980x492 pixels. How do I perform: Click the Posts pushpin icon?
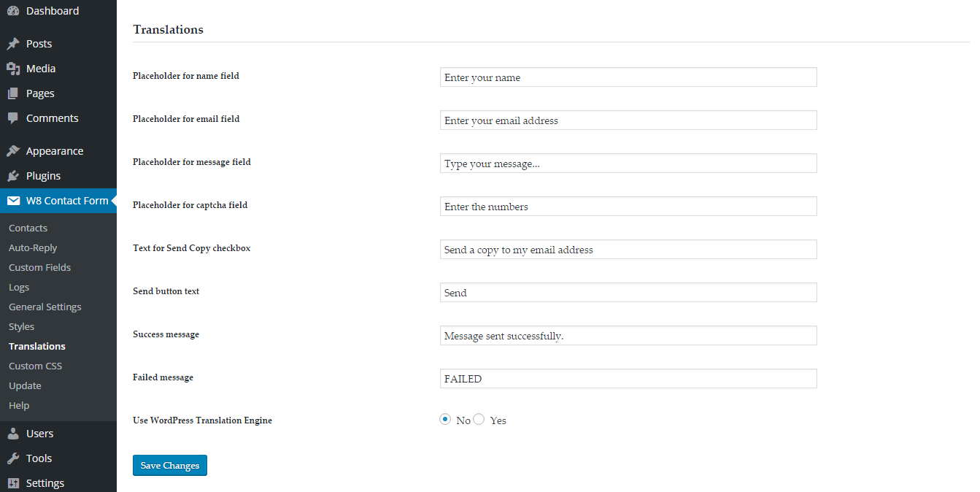tap(13, 44)
